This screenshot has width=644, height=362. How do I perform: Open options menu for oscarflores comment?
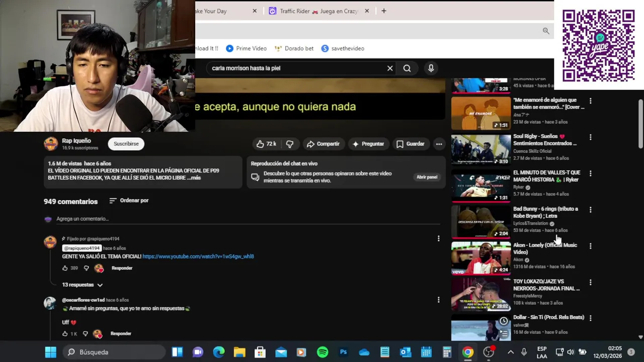tap(438, 300)
